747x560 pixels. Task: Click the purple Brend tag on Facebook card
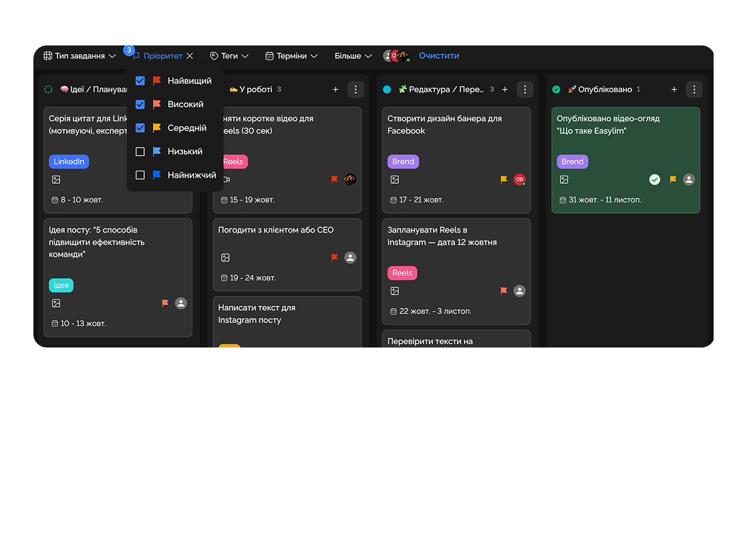(x=403, y=162)
